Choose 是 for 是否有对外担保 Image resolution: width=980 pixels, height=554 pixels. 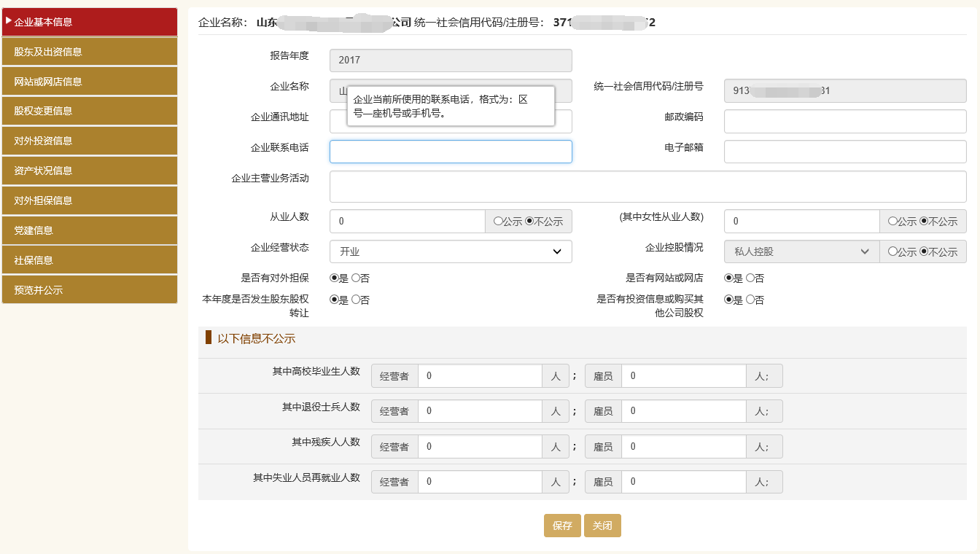[335, 278]
